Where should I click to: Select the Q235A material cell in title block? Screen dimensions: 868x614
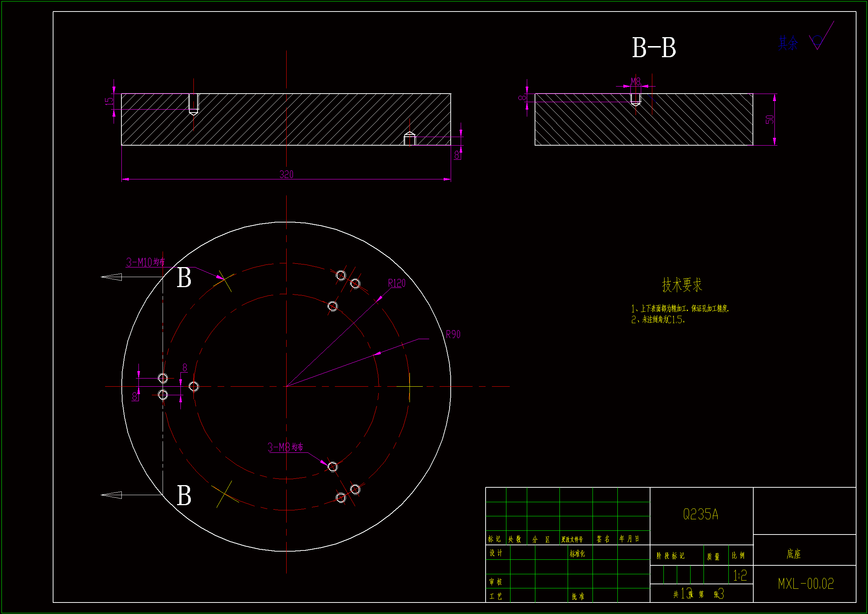tap(701, 514)
